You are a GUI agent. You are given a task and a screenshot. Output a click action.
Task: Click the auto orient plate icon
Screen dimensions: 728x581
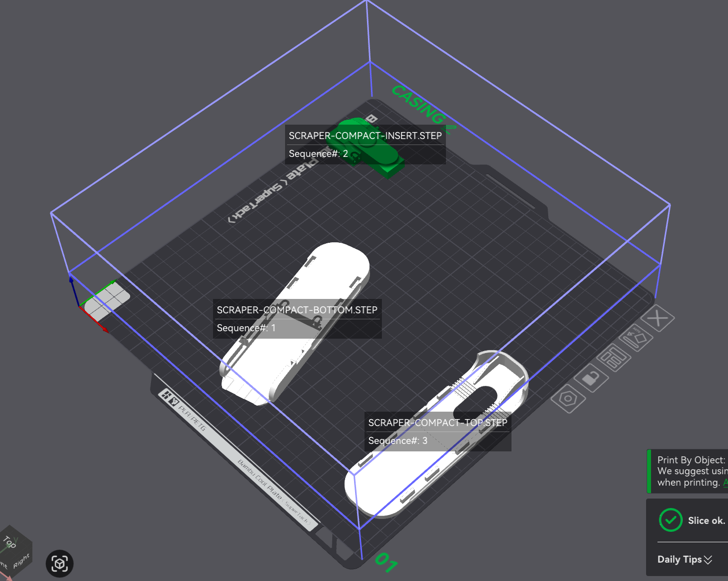point(637,338)
